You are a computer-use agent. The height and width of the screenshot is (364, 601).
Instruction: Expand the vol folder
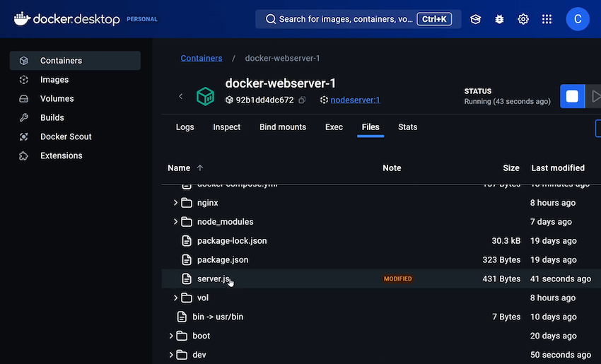[x=175, y=298]
